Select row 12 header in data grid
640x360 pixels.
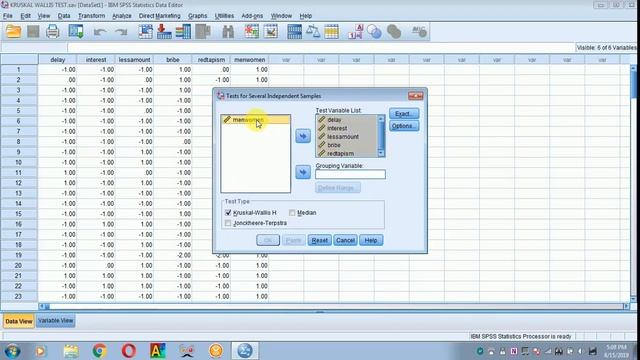pyautogui.click(x=19, y=183)
